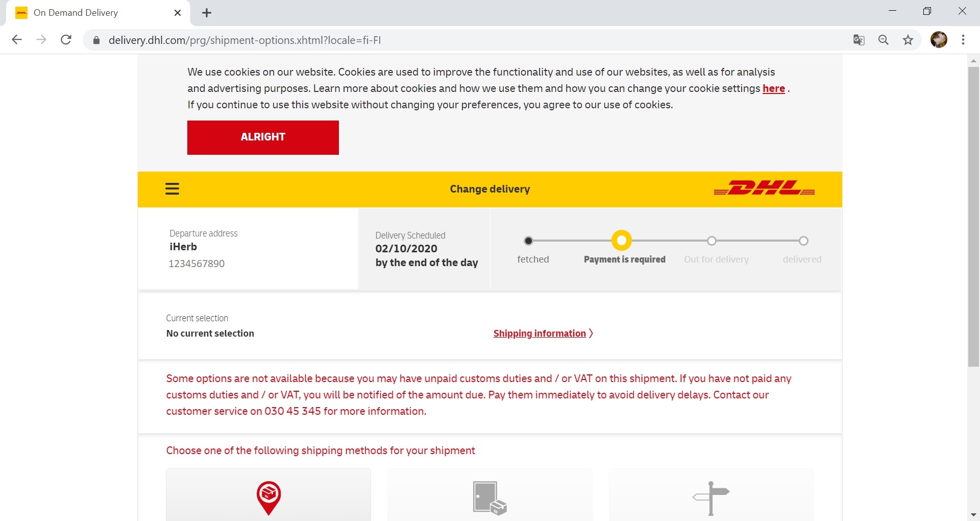Screen dimensions: 980x521
Task: Click the 'iHerb' departure address name
Action: pyautogui.click(x=183, y=247)
